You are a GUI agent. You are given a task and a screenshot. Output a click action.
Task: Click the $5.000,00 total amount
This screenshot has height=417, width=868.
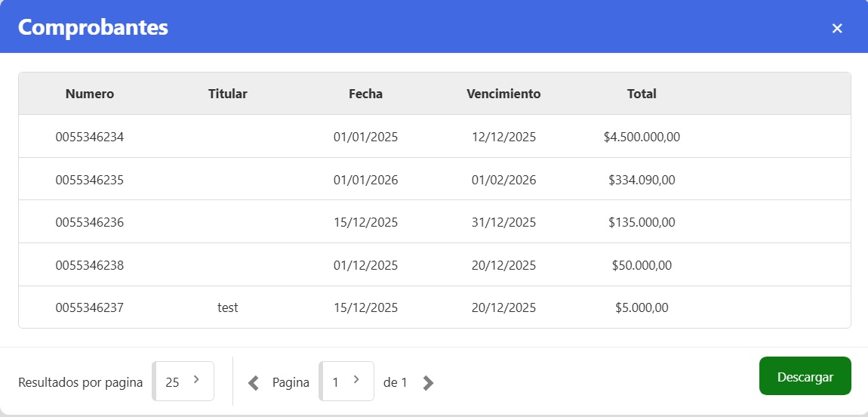click(642, 308)
